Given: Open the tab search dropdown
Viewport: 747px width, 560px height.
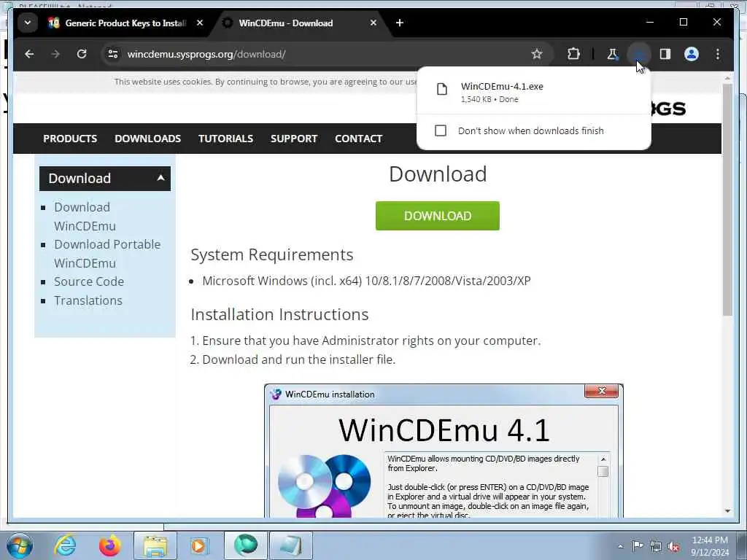Looking at the screenshot, I should 28,23.
